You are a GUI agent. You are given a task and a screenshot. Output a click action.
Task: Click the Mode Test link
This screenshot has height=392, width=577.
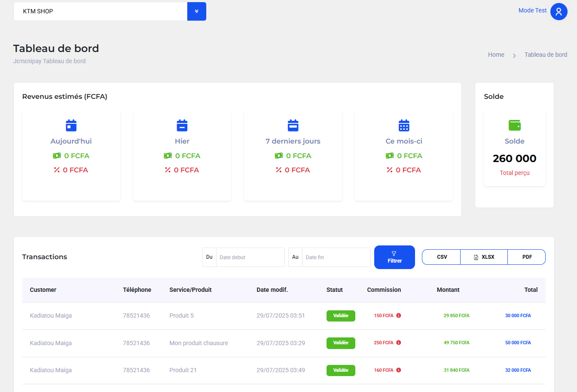pos(532,11)
